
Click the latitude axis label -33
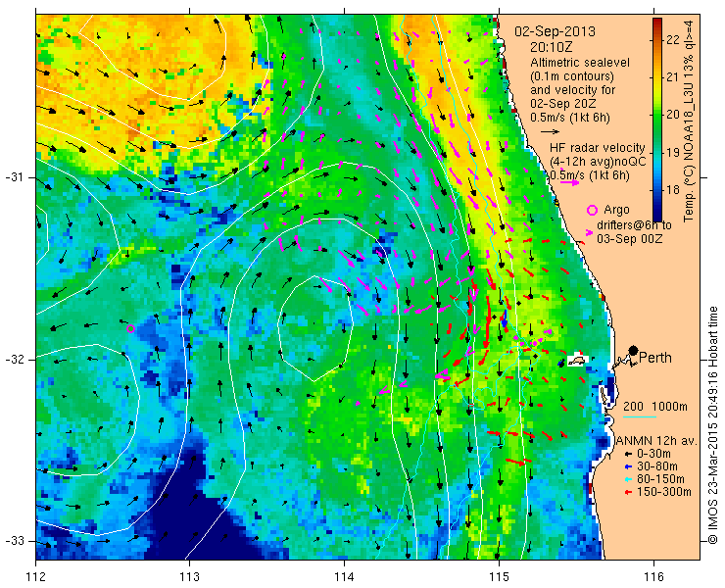14,541
